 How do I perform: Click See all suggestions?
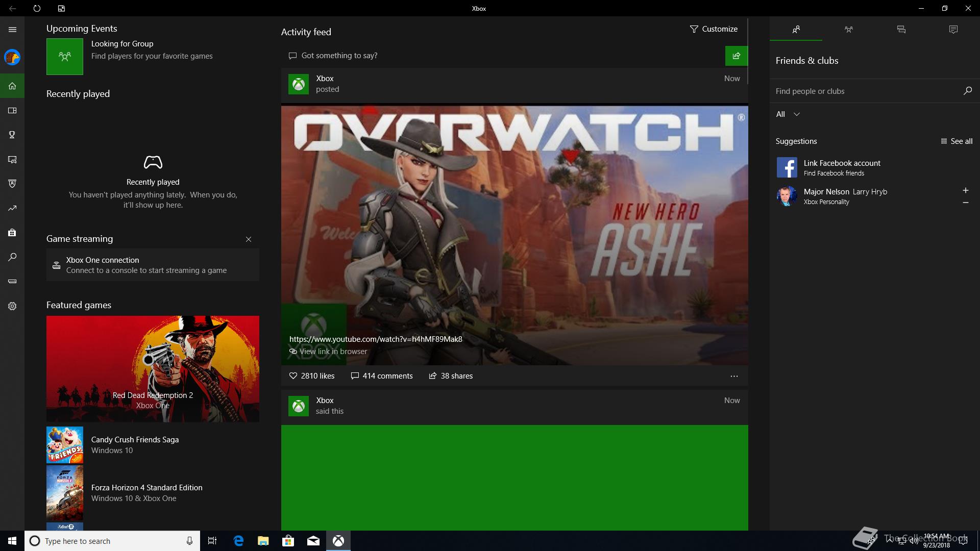(x=957, y=141)
